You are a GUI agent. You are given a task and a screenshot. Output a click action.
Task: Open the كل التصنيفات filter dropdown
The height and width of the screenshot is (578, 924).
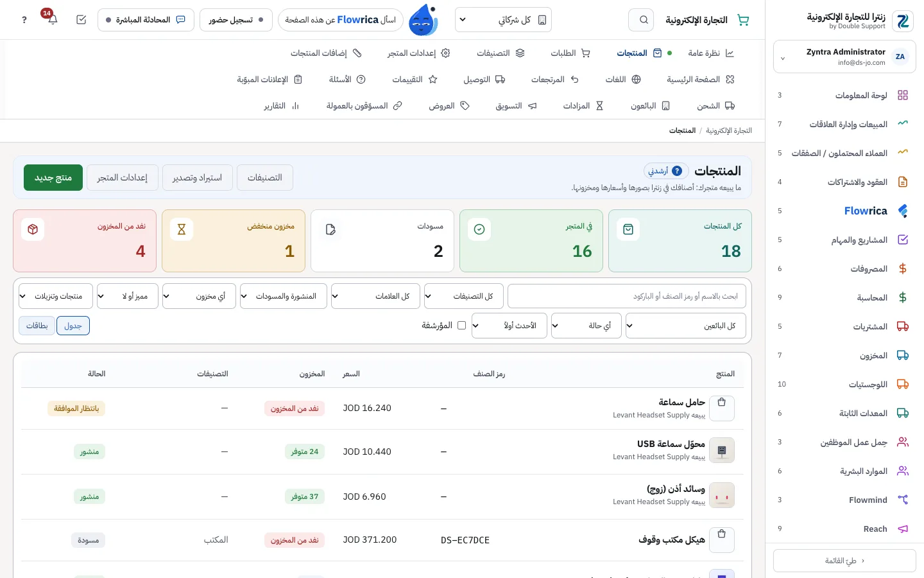click(464, 296)
